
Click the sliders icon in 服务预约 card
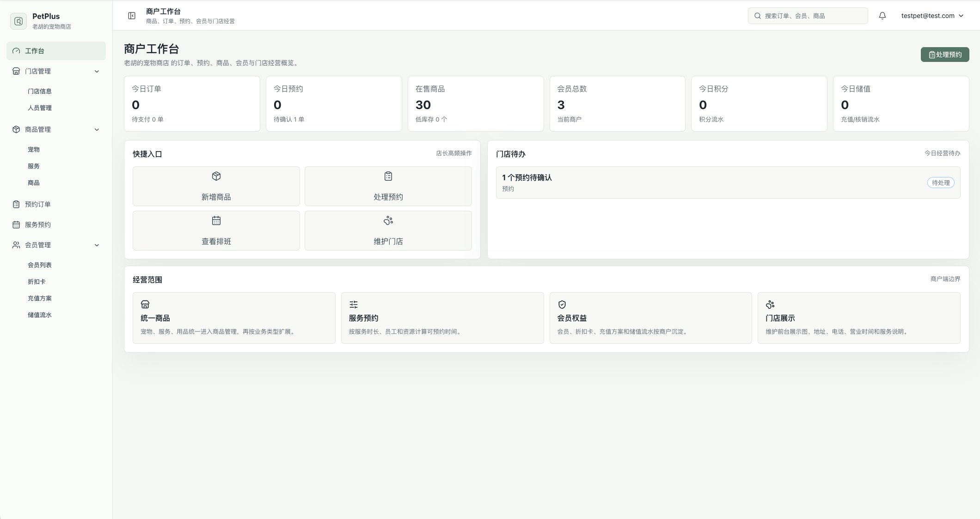coord(354,305)
